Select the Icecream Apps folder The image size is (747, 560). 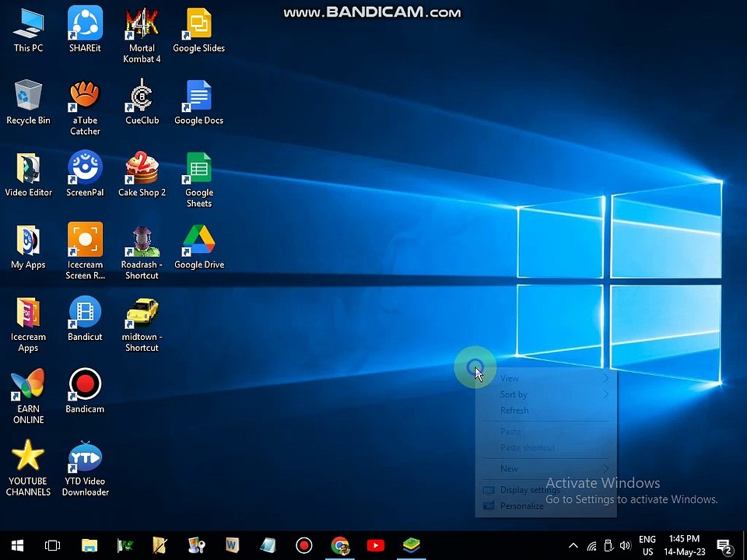[28, 325]
